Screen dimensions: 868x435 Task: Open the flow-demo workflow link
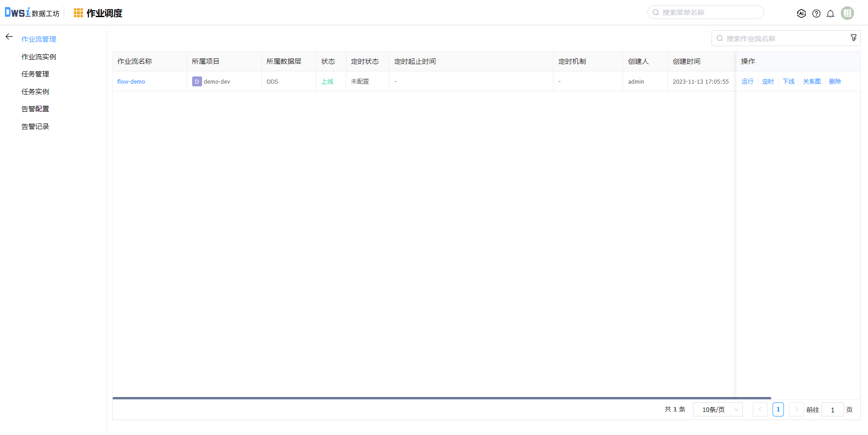click(131, 82)
